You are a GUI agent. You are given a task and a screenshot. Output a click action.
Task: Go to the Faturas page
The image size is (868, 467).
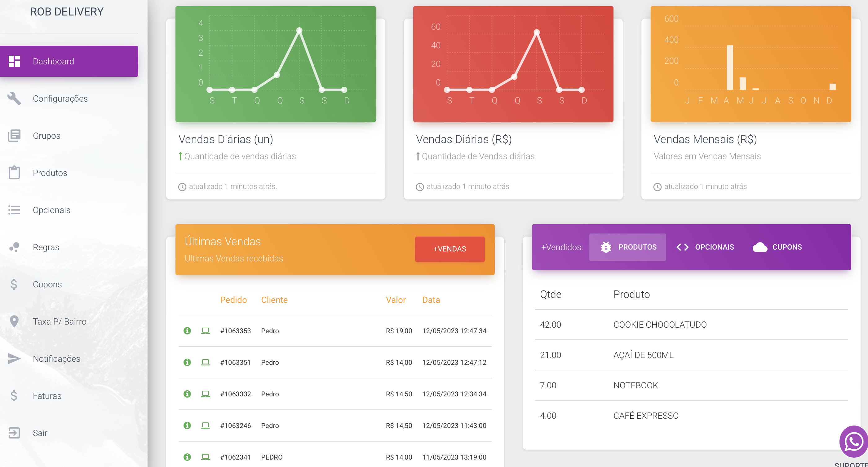47,396
